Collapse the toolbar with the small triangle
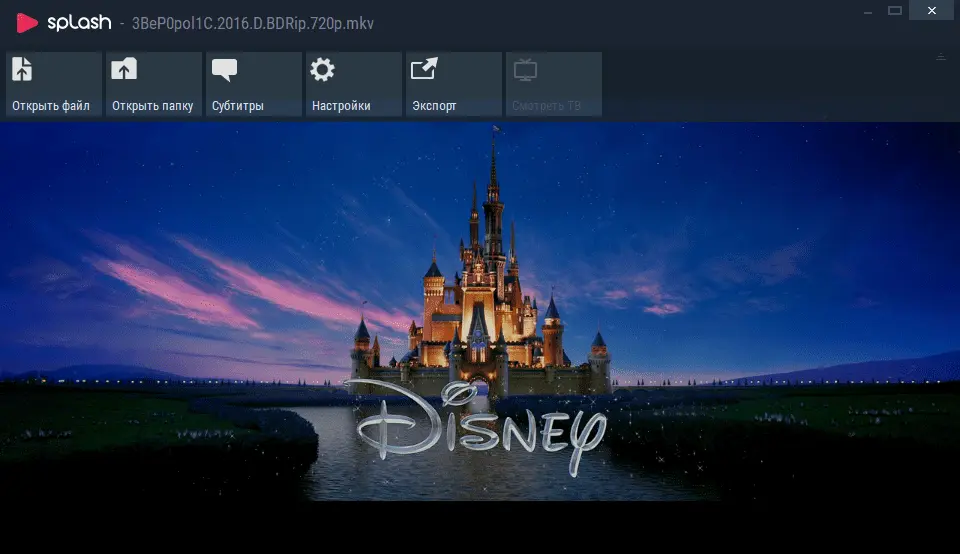Screen dimensions: 960x554 (941, 57)
